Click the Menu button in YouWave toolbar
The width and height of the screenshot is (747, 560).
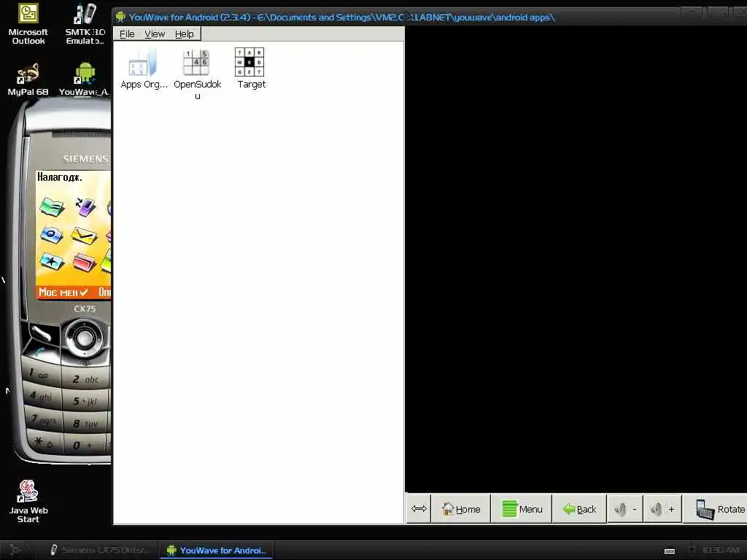(522, 509)
